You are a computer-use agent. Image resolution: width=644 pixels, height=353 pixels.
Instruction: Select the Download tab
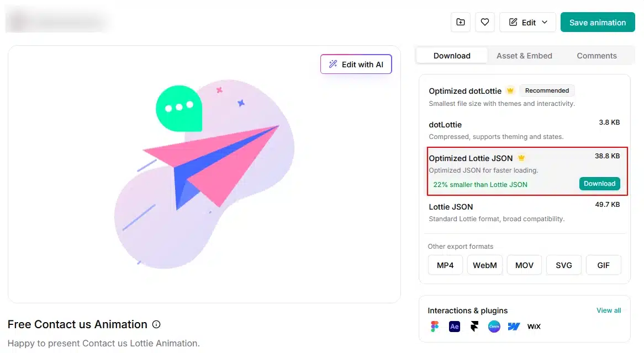tap(452, 56)
